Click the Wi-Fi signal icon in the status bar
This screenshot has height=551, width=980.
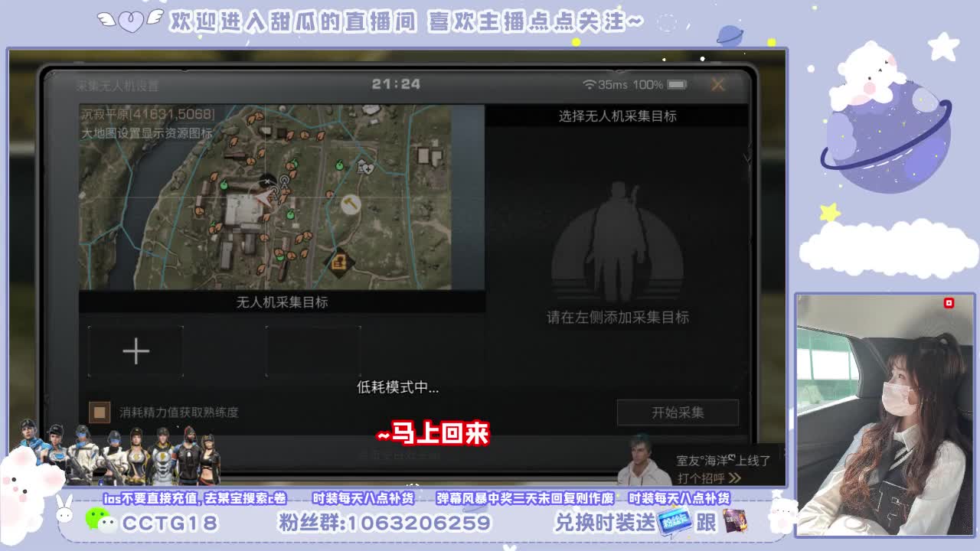click(589, 84)
